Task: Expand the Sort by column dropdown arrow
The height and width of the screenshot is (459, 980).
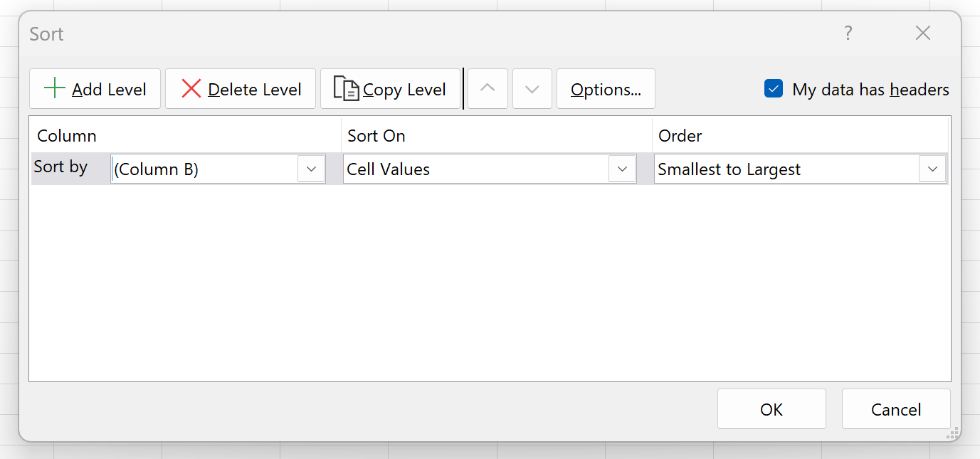Action: pos(311,169)
